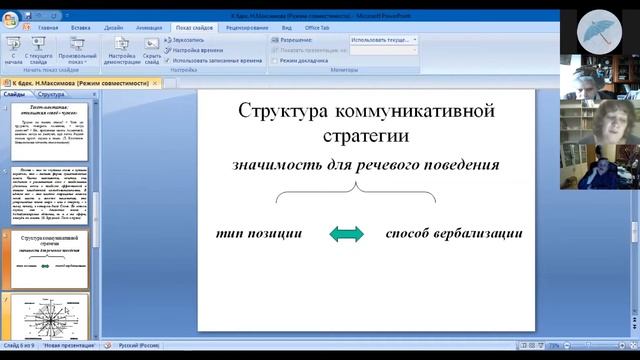Select the curly brace shape on slide

[x=356, y=192]
